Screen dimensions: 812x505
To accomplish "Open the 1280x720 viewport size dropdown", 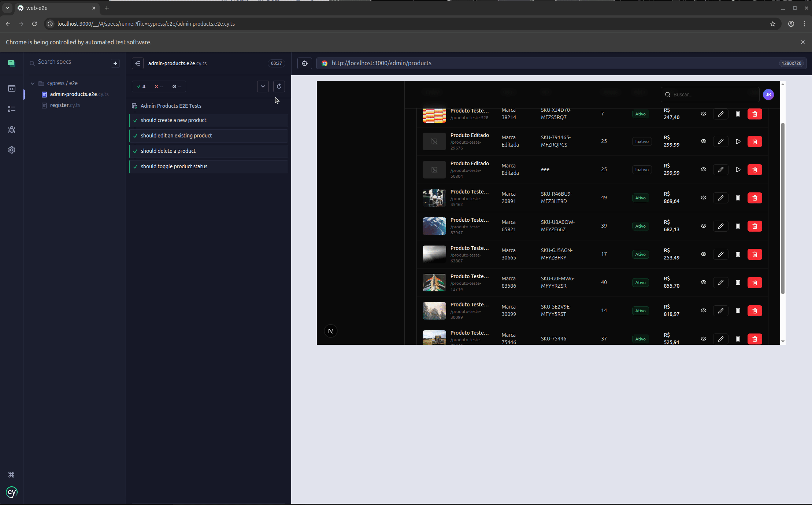I will coord(791,63).
